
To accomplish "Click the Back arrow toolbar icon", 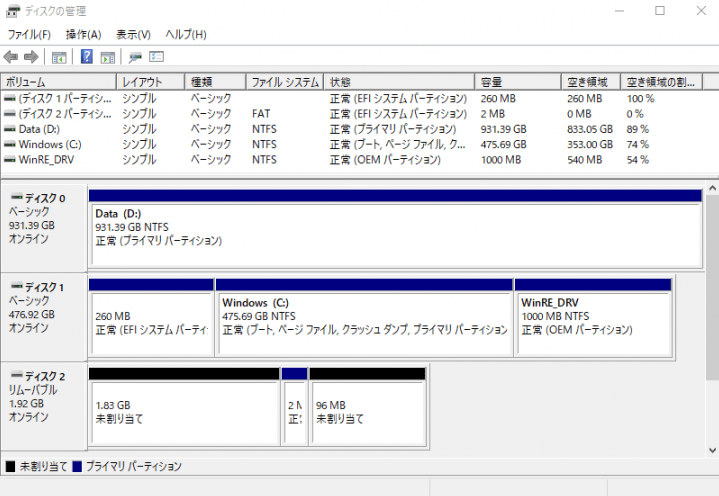I will pos(11,57).
